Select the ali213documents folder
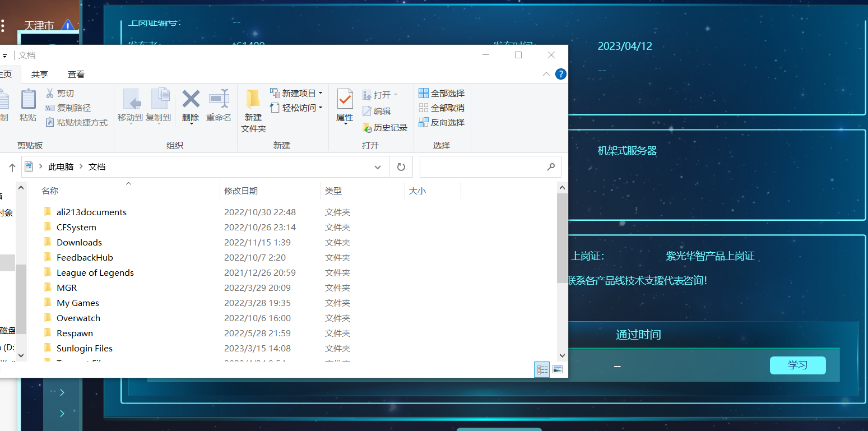Viewport: 868px width, 431px height. 91,212
